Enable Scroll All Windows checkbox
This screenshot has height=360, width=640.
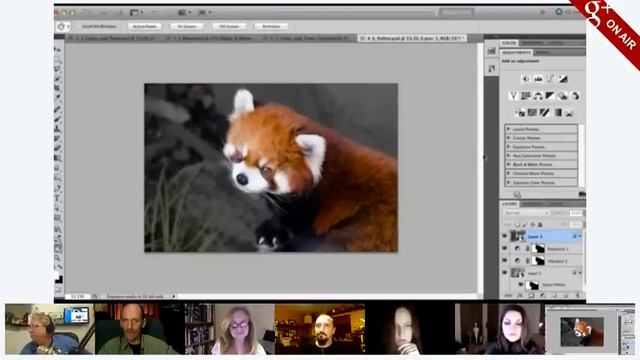click(x=78, y=27)
